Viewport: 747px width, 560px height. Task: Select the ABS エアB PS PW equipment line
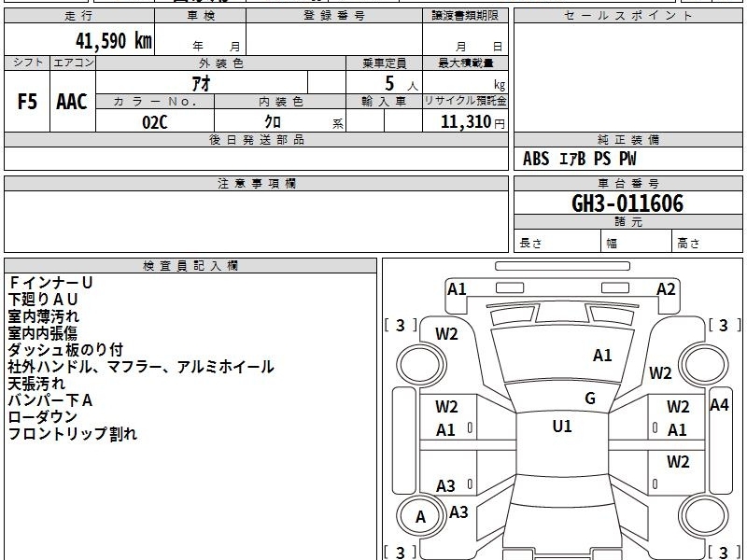579,159
